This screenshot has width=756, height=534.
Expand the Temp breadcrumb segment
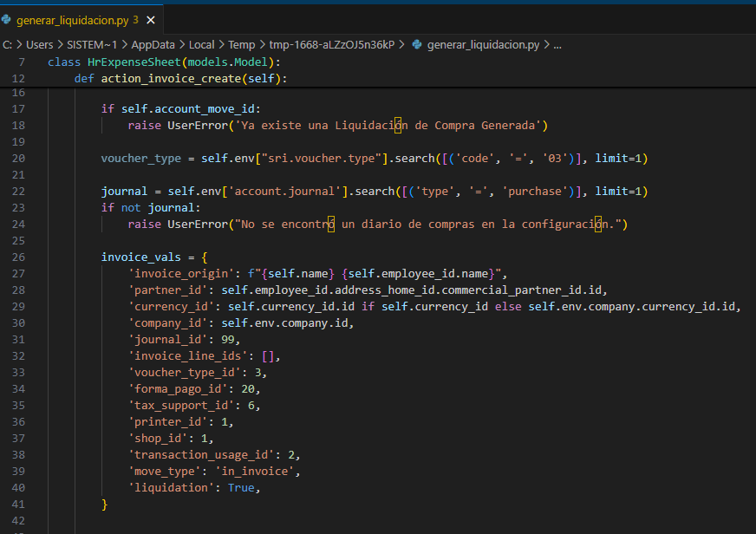pos(241,44)
